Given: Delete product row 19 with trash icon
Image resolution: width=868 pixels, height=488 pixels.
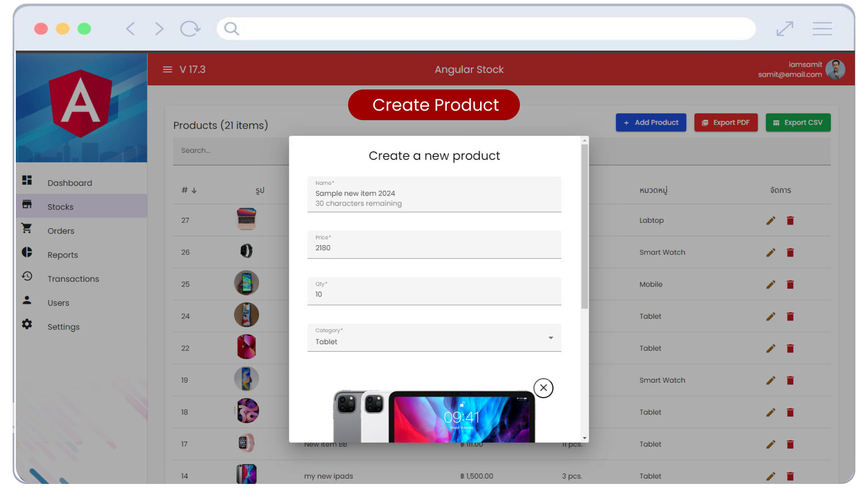Looking at the screenshot, I should [x=790, y=380].
